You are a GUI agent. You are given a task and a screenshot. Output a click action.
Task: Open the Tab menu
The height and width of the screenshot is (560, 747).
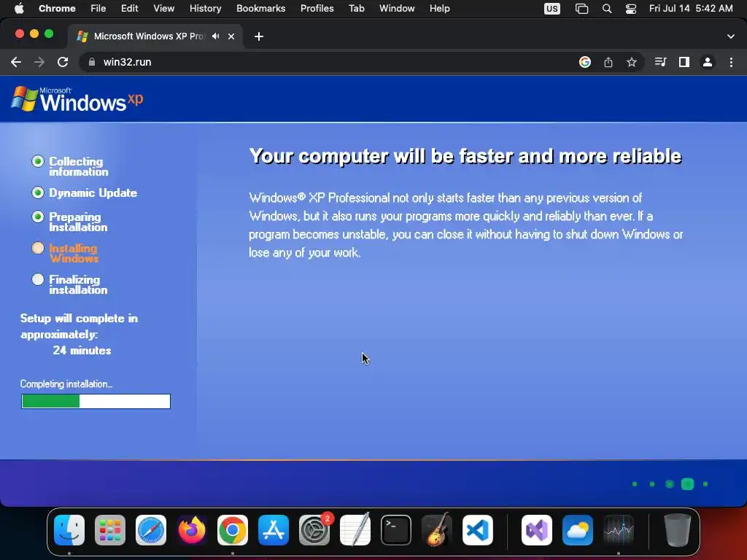(x=356, y=9)
